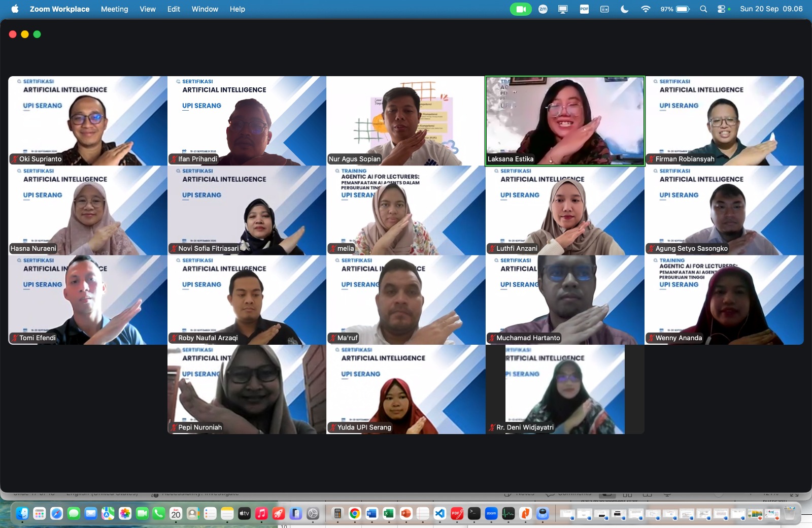Open the Zoom Workplace menu
812x528 pixels.
coord(59,9)
